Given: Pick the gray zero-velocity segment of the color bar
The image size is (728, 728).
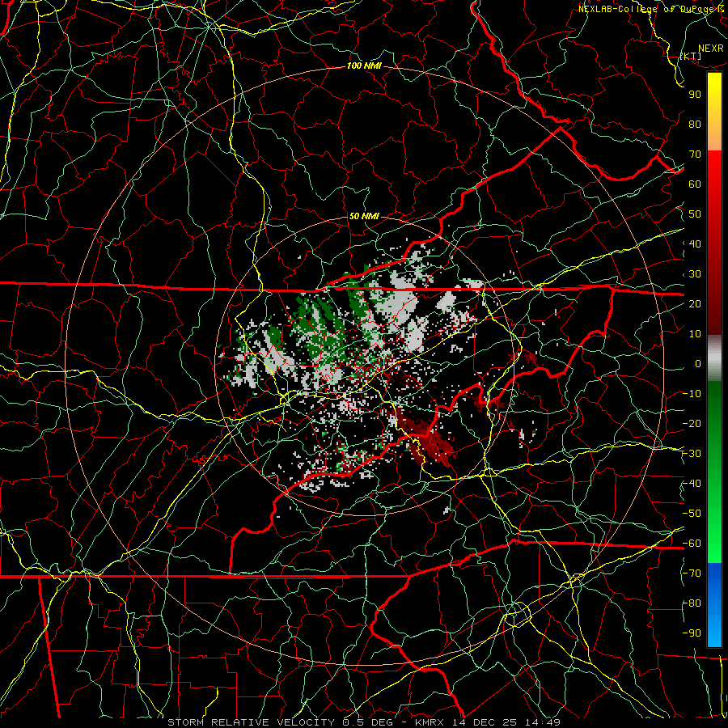Looking at the screenshot, I should pyautogui.click(x=714, y=358).
